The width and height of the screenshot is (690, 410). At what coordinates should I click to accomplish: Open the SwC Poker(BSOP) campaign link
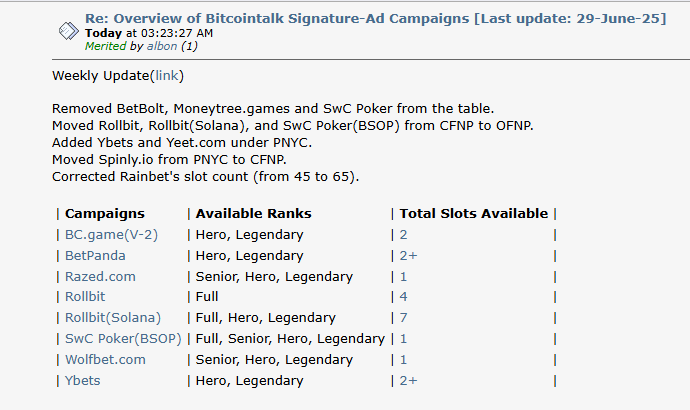coord(123,339)
